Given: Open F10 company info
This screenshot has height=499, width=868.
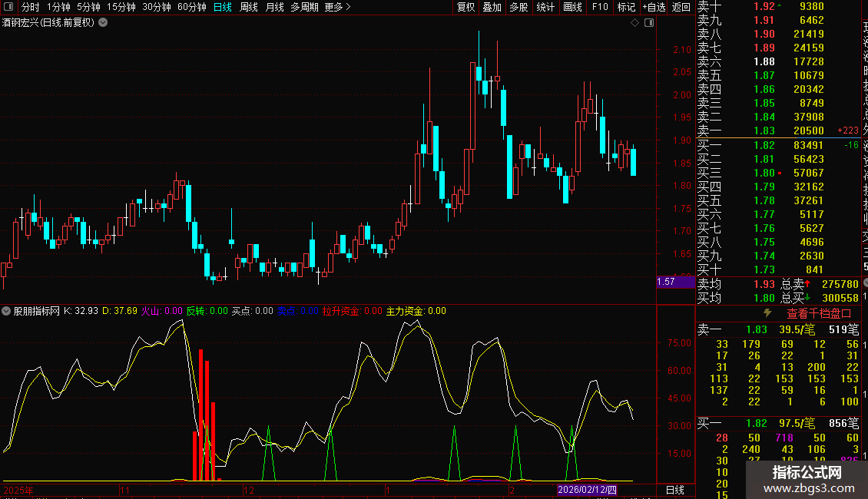Looking at the screenshot, I should click(x=600, y=7).
